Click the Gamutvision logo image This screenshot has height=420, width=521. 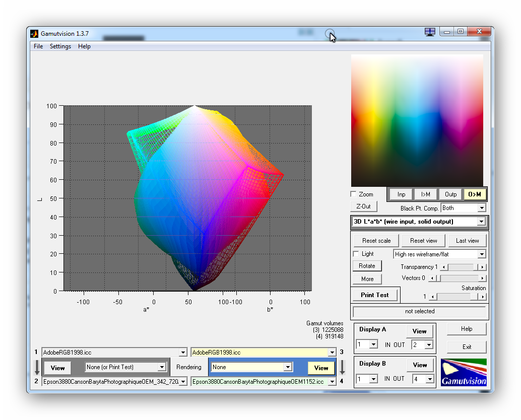point(464,372)
